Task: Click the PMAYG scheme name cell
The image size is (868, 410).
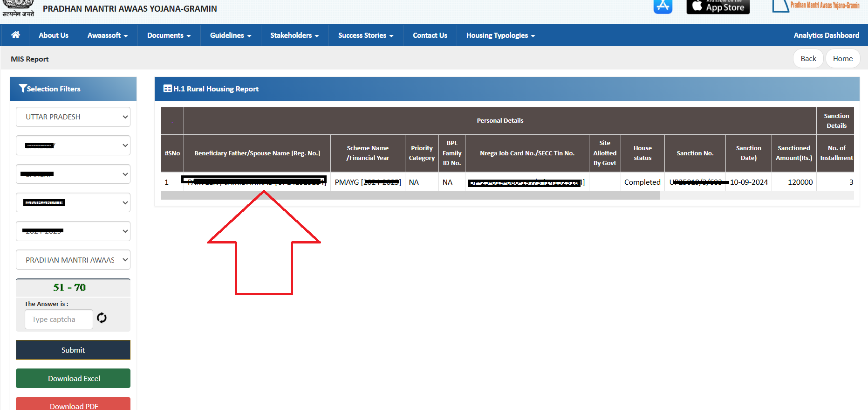Action: (x=368, y=182)
